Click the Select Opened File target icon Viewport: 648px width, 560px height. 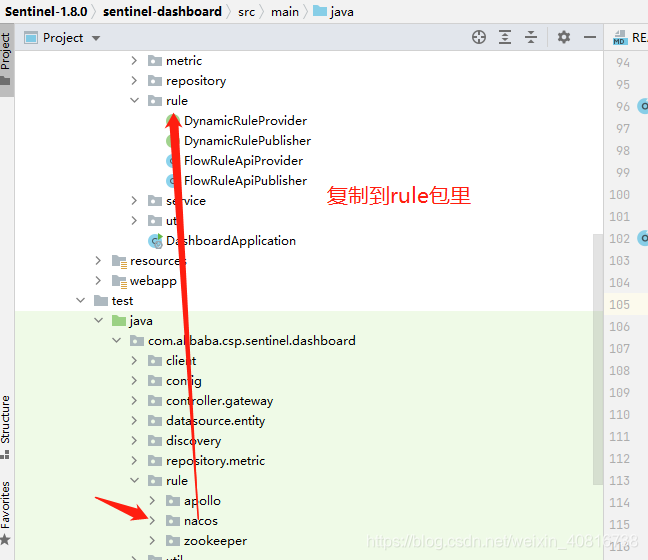(x=479, y=37)
